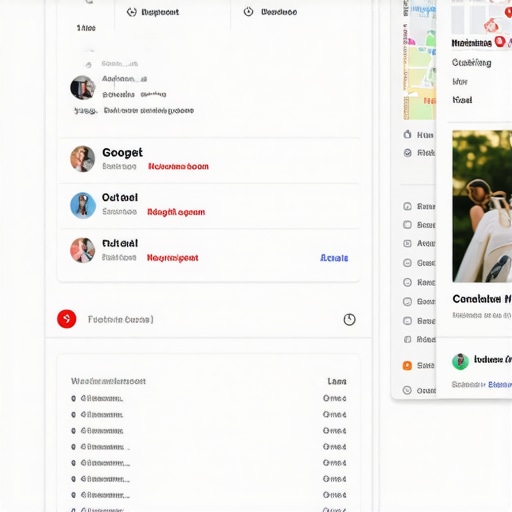The image size is (512, 512).
Task: Click the bold title below the woman photo
Action: (x=482, y=299)
